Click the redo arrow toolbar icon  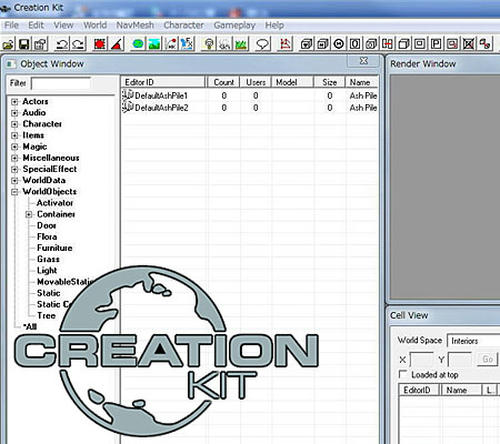pyautogui.click(x=78, y=44)
